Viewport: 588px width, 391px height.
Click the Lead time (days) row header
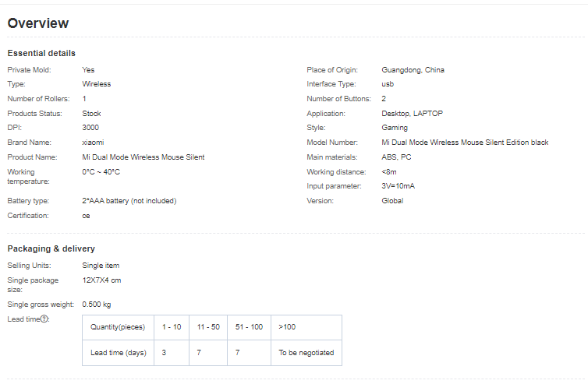click(118, 353)
